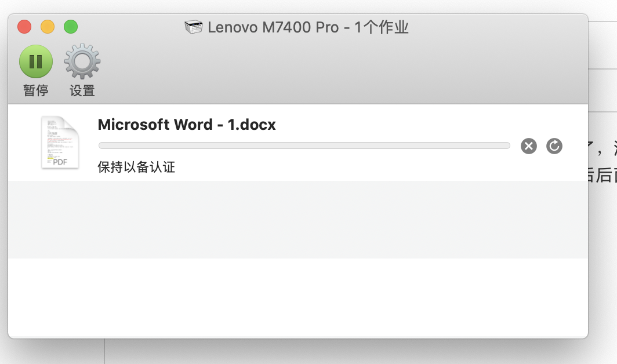Click the Lenovo M7400 Pro window title text
This screenshot has width=617, height=364.
coord(308,27)
